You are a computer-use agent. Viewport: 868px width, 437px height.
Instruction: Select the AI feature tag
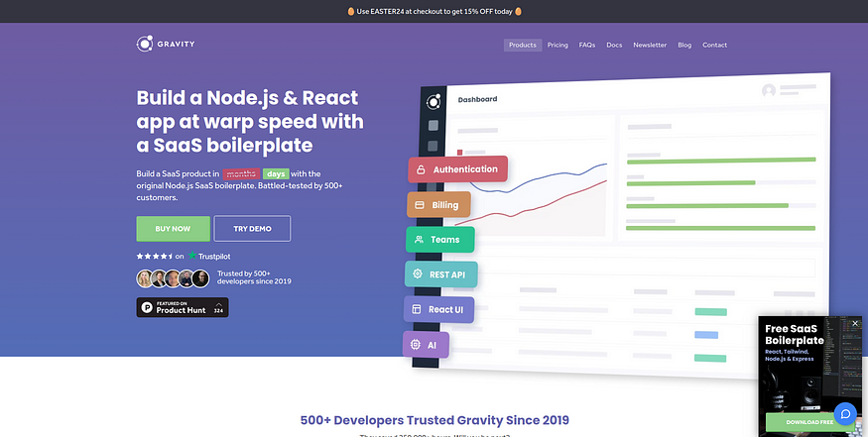[x=426, y=345]
